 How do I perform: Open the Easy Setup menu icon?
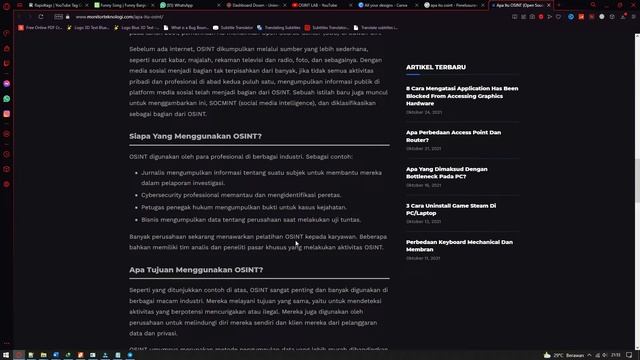click(633, 17)
